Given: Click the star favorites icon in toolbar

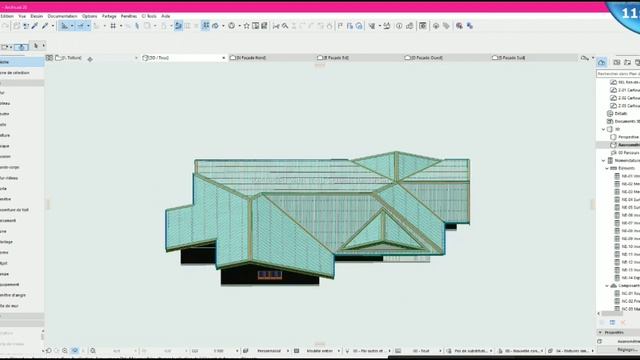Looking at the screenshot, I should pos(247,26).
